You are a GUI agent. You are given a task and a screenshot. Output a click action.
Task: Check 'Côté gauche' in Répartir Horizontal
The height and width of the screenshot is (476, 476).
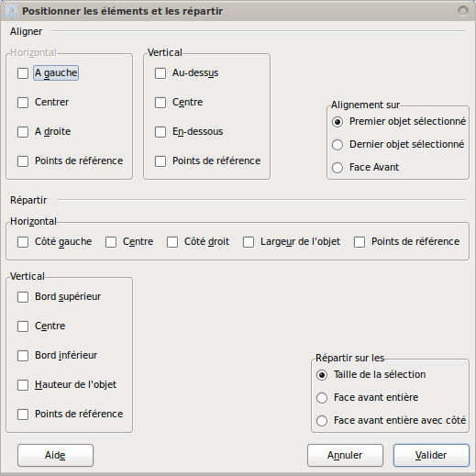[23, 242]
